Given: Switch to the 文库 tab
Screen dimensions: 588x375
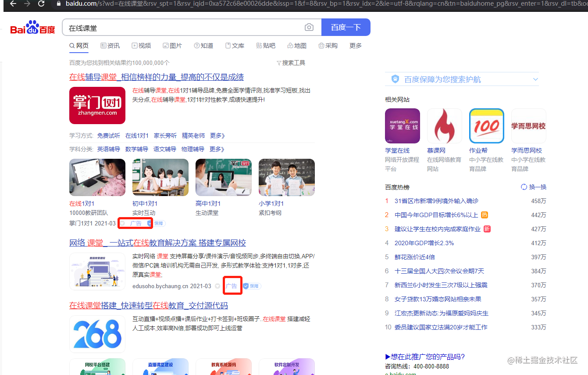Looking at the screenshot, I should [x=235, y=46].
